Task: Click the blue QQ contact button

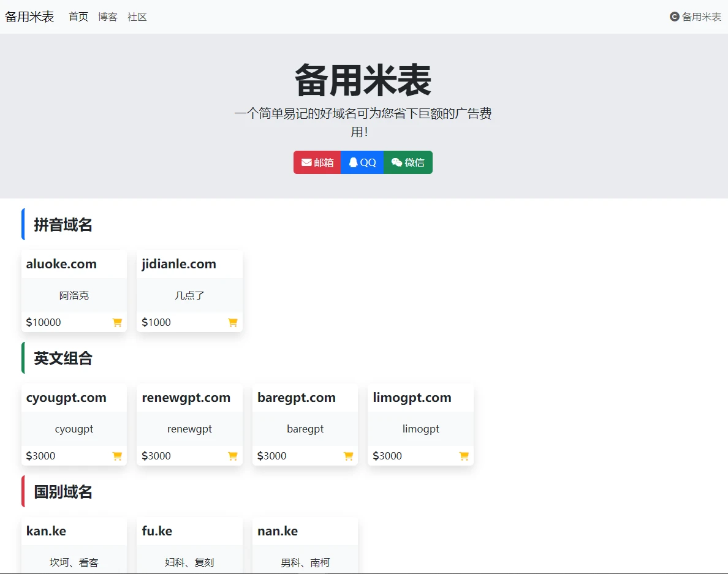Action: (x=362, y=162)
